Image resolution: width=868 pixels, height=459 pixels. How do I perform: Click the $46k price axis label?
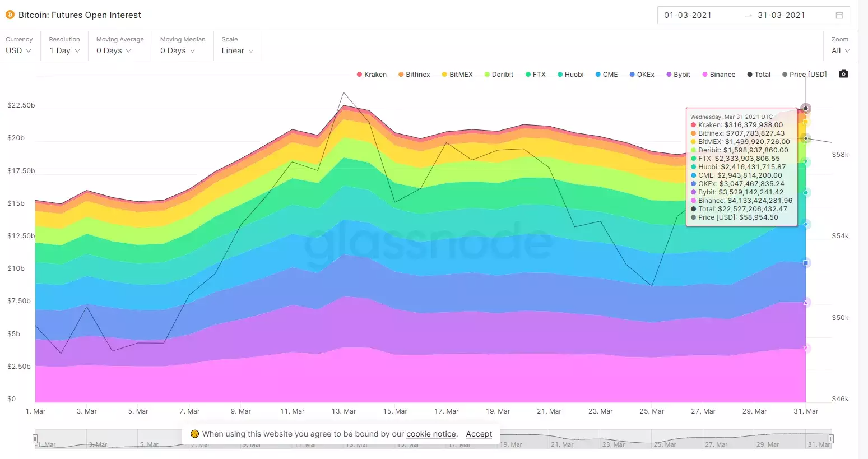coord(840,399)
